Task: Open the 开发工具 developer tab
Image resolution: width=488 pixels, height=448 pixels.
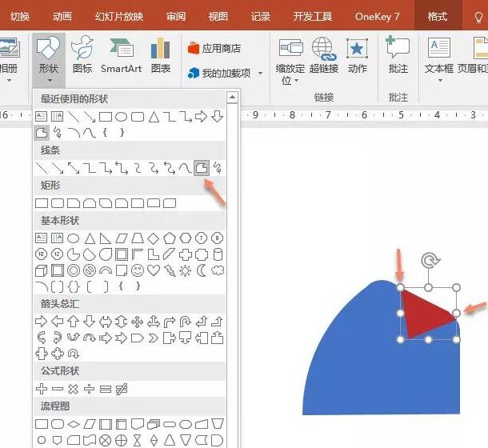Action: point(313,16)
